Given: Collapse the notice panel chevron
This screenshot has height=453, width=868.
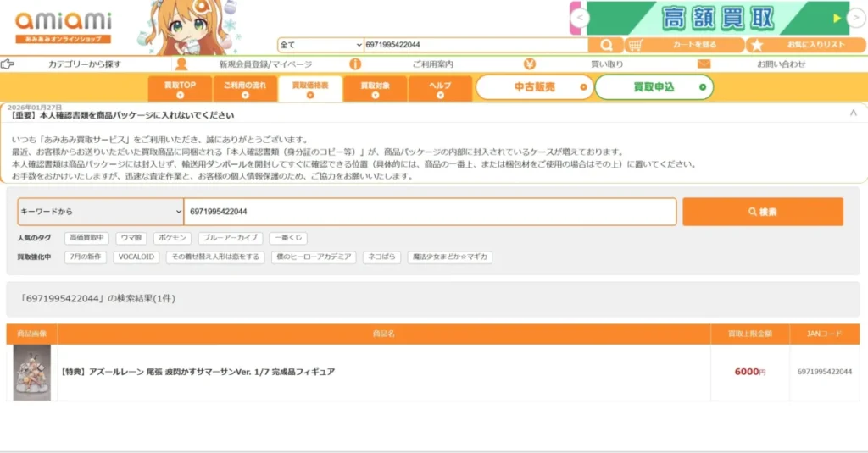Looking at the screenshot, I should (x=853, y=113).
